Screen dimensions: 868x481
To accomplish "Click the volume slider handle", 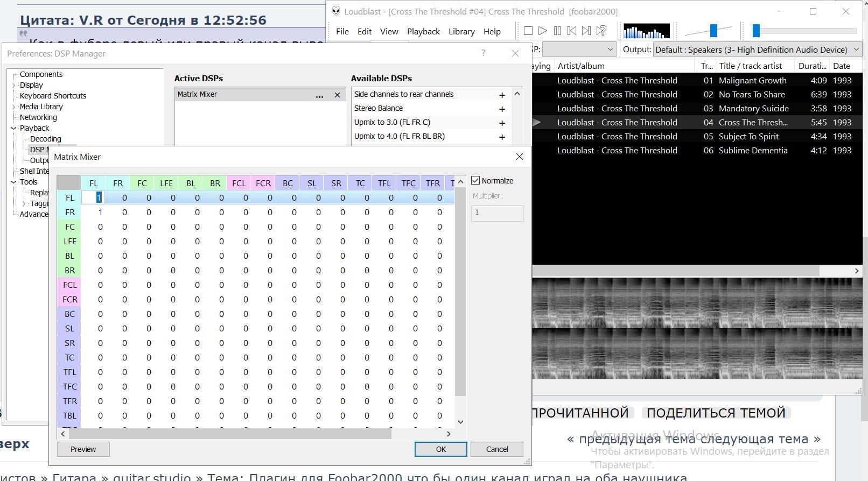I will 713,31.
